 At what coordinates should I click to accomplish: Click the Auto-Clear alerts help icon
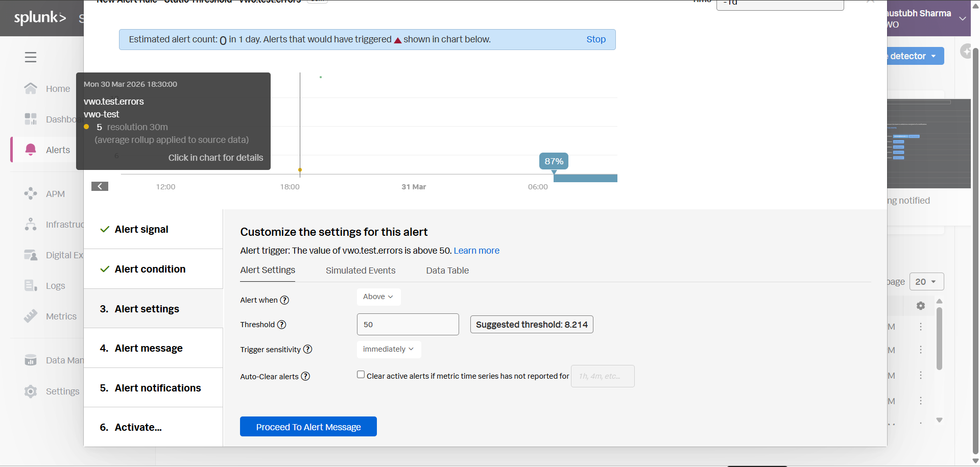tap(305, 376)
